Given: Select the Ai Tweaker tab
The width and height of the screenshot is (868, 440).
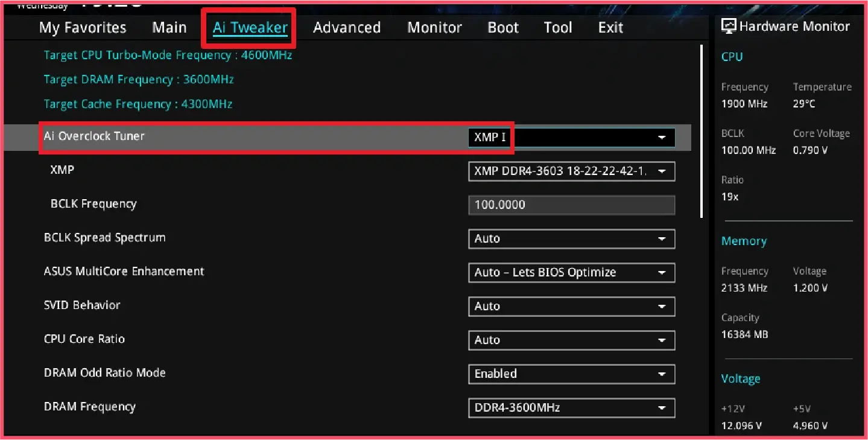Looking at the screenshot, I should (250, 28).
